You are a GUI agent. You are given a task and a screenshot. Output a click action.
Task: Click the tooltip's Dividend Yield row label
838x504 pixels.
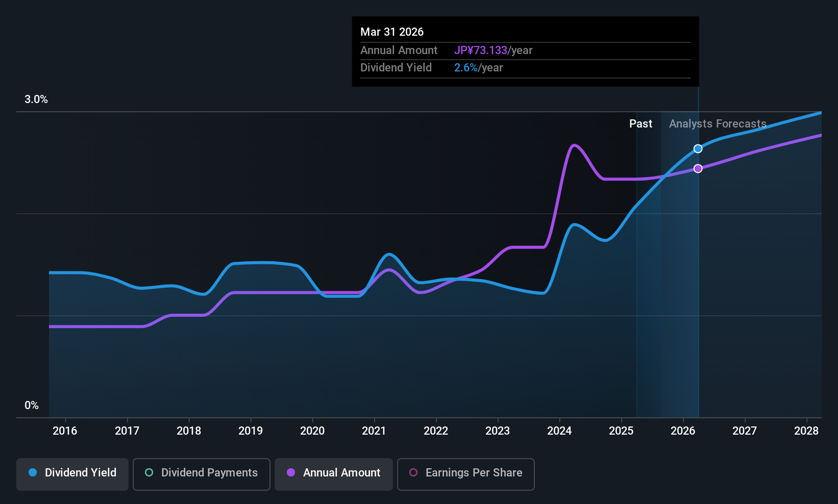[x=396, y=68]
